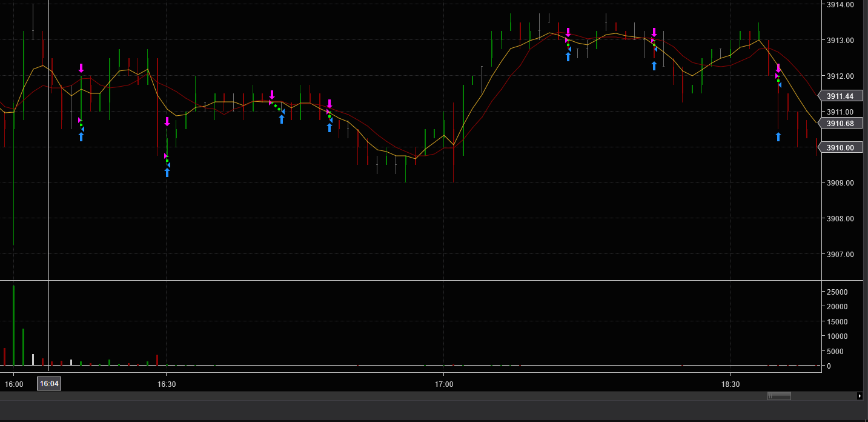Click the 16:04 crosshair time label
This screenshot has height=422, width=868.
(x=48, y=383)
